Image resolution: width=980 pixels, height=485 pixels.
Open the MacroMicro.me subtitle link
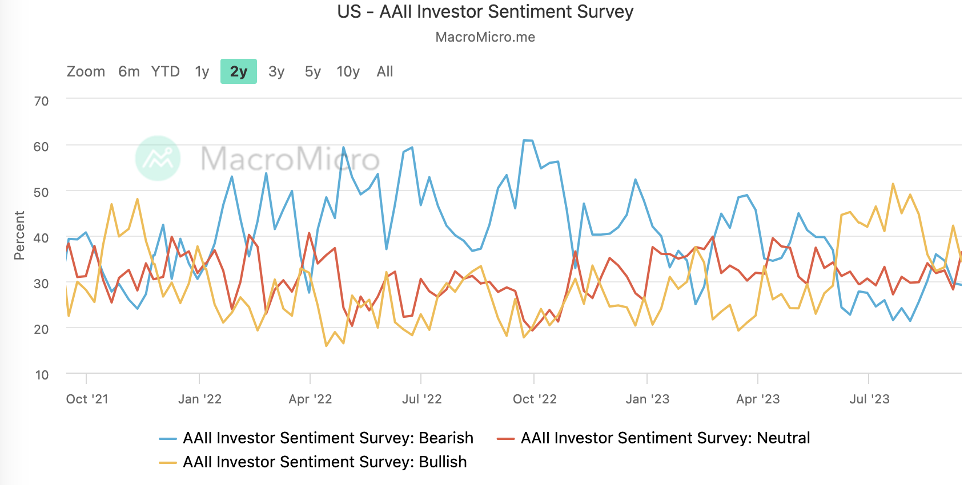click(485, 37)
